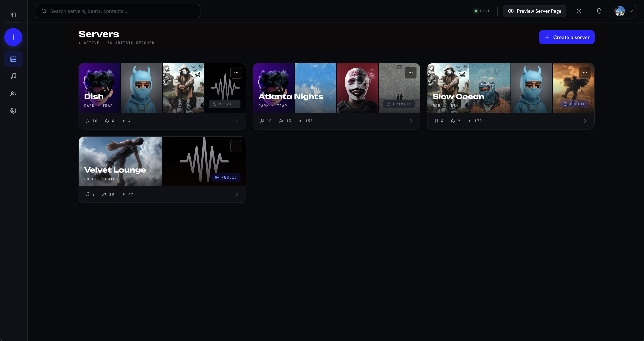Click the PRIVATE badge on Atlanta Nights
The width and height of the screenshot is (644, 341).
[x=399, y=104]
